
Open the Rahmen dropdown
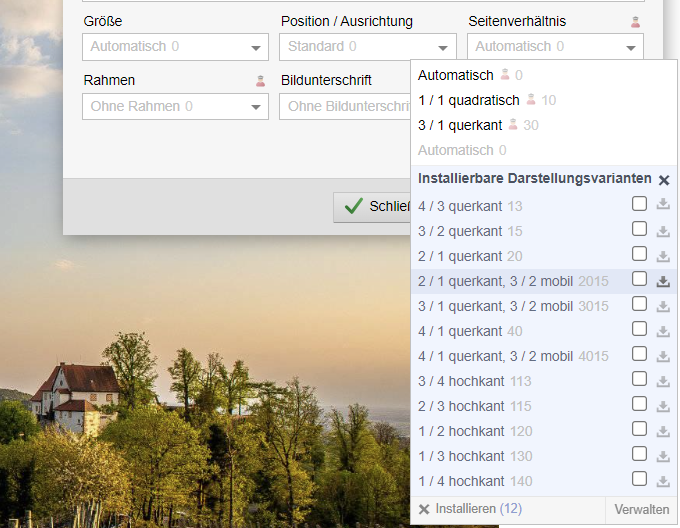tap(175, 107)
